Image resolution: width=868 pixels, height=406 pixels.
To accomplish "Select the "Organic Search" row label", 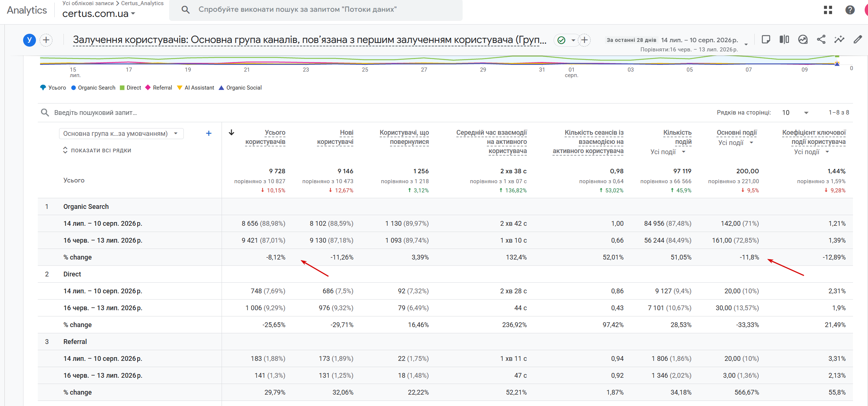I will [86, 207].
